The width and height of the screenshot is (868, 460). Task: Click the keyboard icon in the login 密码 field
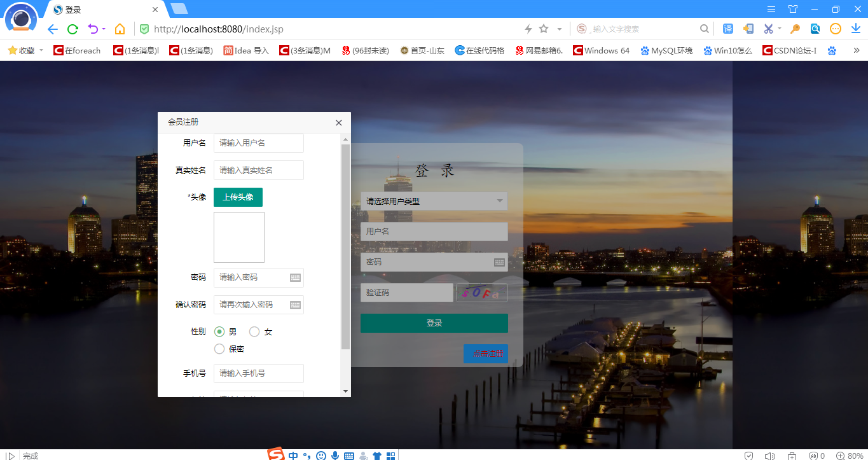pyautogui.click(x=499, y=262)
